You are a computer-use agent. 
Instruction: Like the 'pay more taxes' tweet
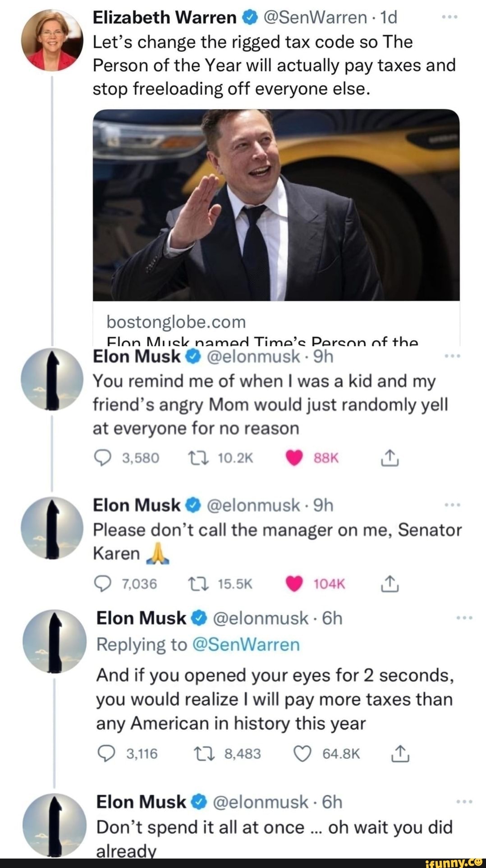point(303,754)
